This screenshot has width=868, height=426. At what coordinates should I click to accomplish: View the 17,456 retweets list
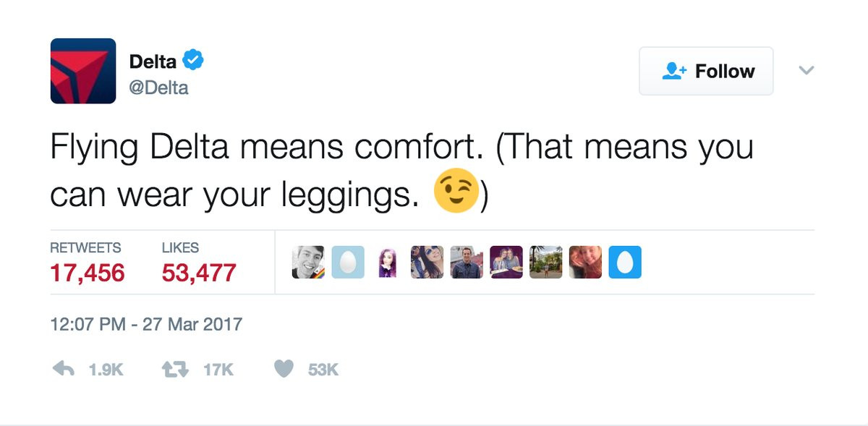[88, 273]
